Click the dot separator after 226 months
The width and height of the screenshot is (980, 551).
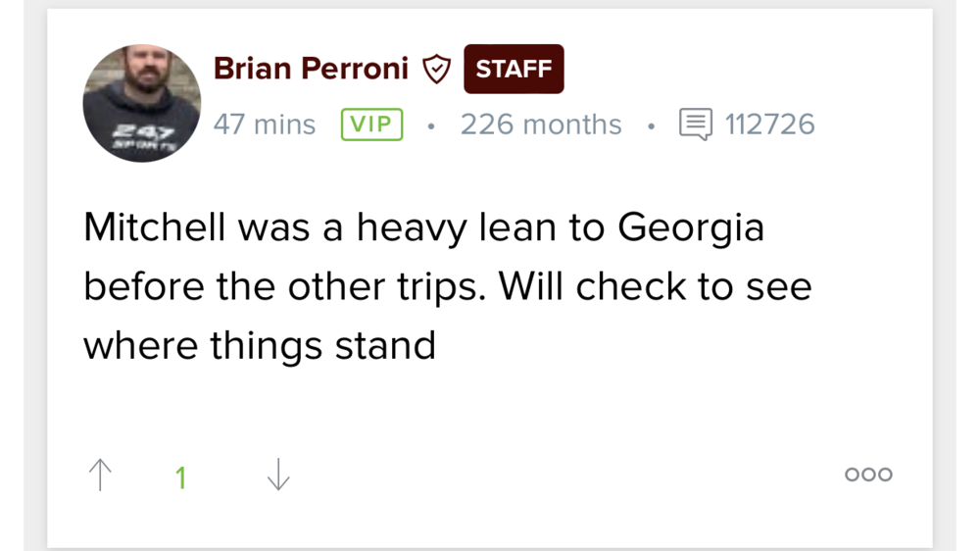click(651, 125)
